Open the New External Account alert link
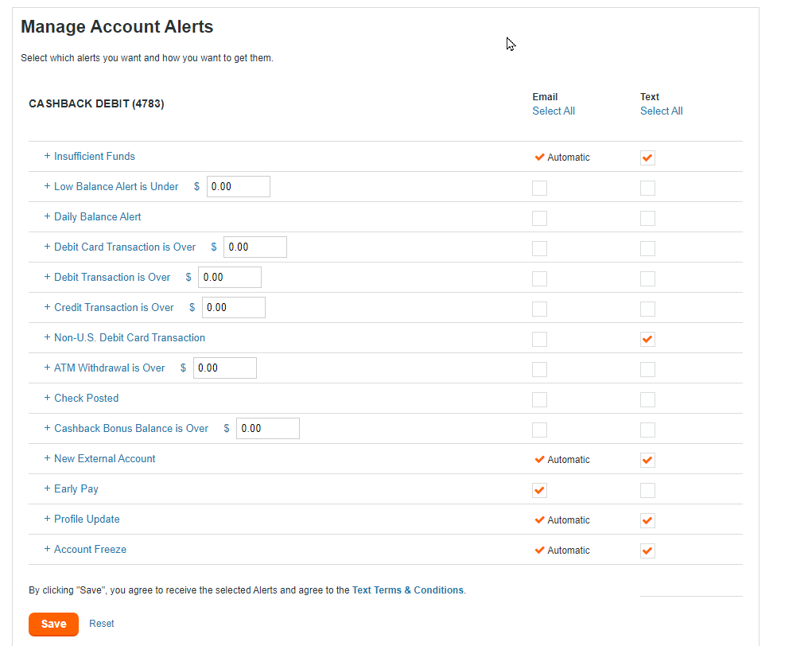This screenshot has width=812, height=646. [104, 459]
